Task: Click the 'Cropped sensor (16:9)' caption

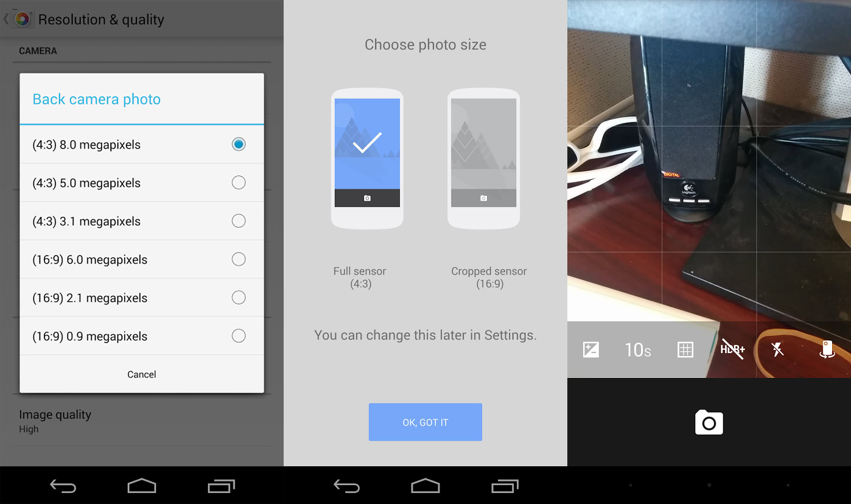Action: [489, 278]
